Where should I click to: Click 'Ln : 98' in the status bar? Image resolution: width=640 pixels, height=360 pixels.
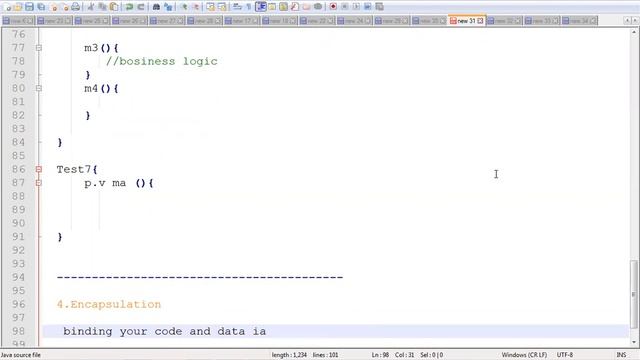click(x=380, y=355)
